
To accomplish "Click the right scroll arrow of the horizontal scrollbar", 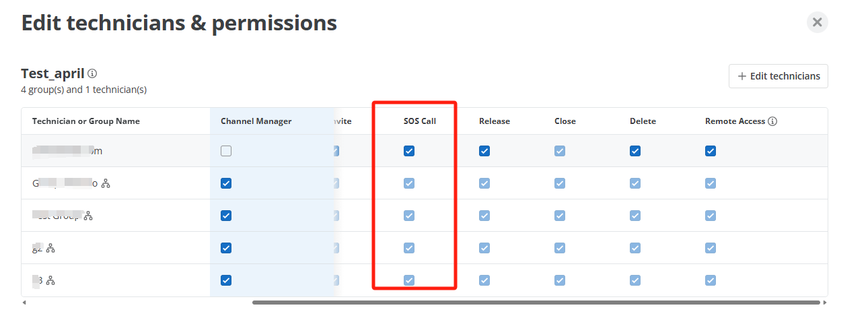I will [x=825, y=303].
